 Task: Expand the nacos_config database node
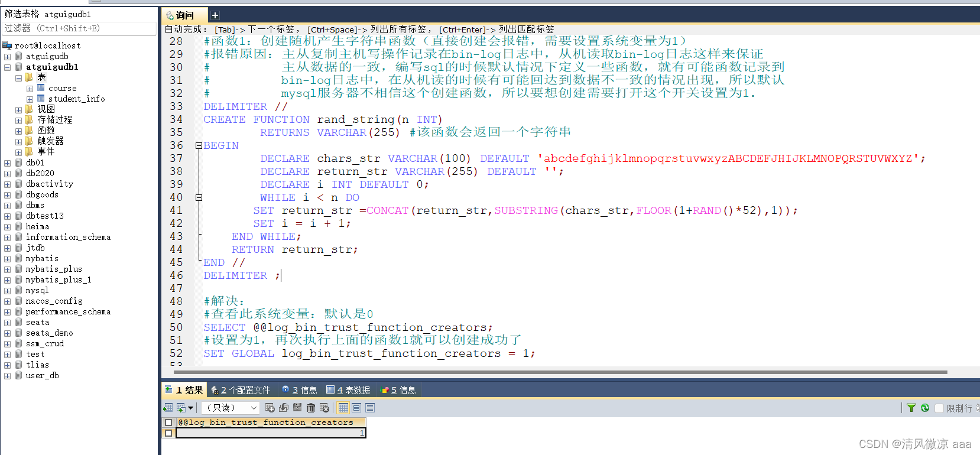pyautogui.click(x=7, y=301)
